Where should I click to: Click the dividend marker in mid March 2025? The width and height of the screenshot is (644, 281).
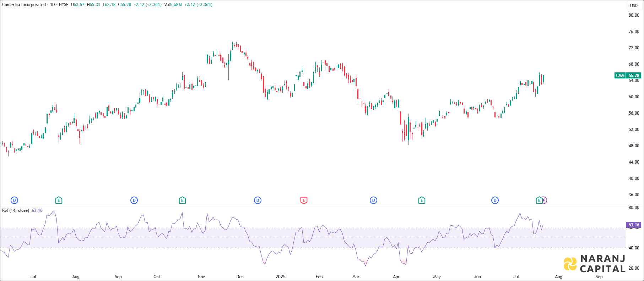(373, 200)
